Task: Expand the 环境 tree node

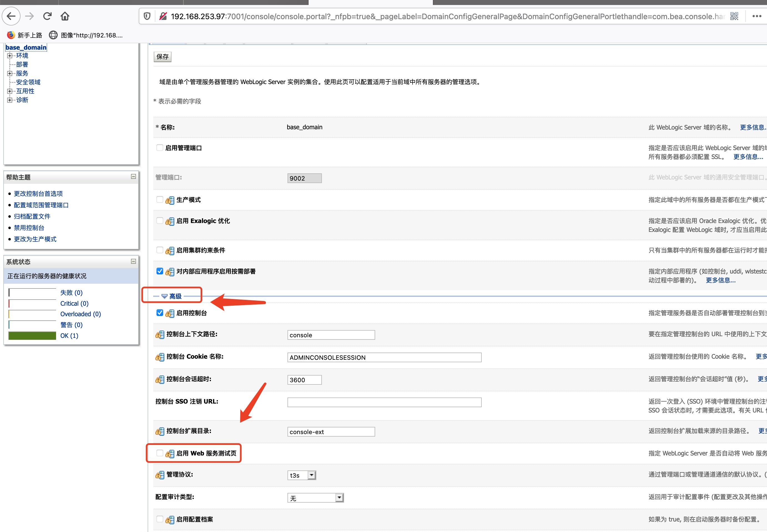Action: [10, 56]
